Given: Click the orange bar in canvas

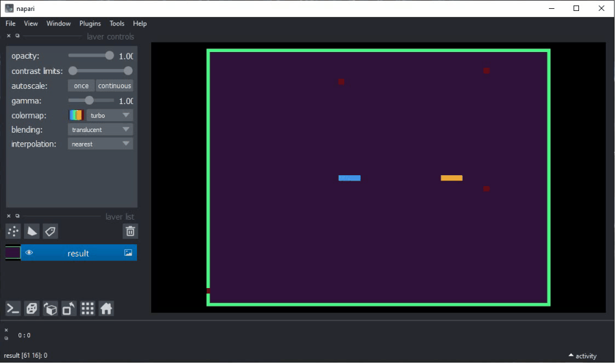Looking at the screenshot, I should [452, 178].
